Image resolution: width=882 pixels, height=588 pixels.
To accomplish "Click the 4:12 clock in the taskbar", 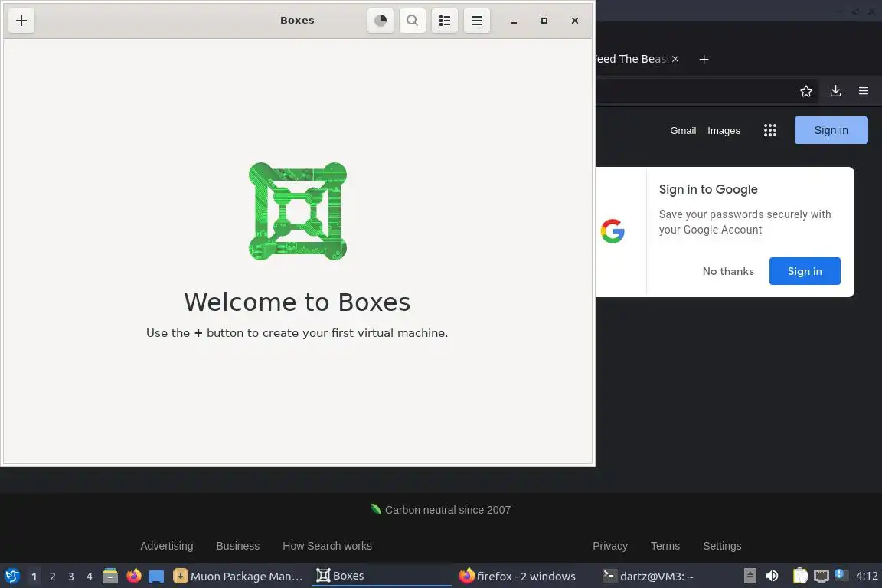I will click(867, 576).
